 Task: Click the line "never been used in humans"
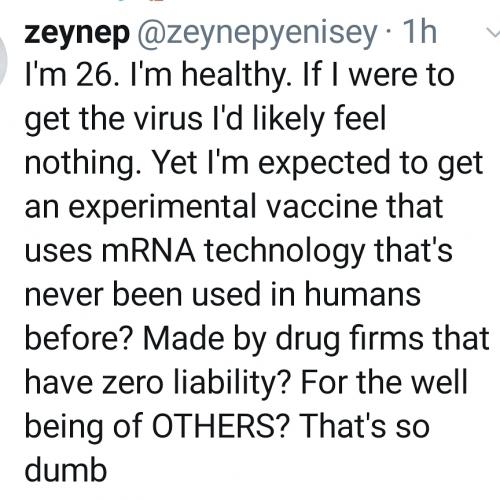pos(223,294)
